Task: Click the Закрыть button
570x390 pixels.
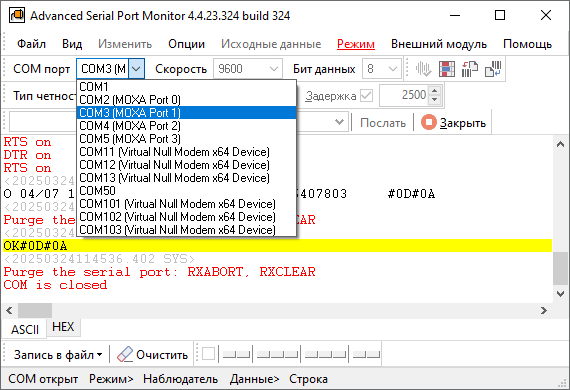Action: [454, 122]
